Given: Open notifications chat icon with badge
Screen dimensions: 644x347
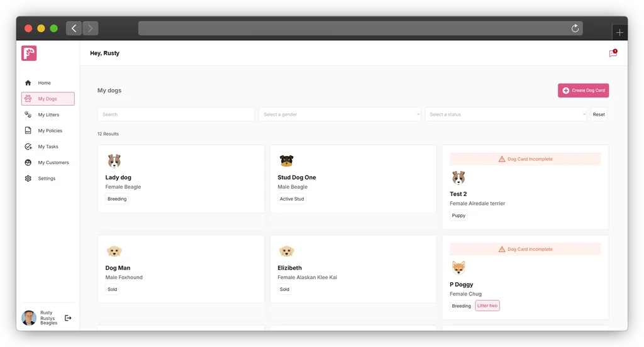Looking at the screenshot, I should click(x=613, y=53).
